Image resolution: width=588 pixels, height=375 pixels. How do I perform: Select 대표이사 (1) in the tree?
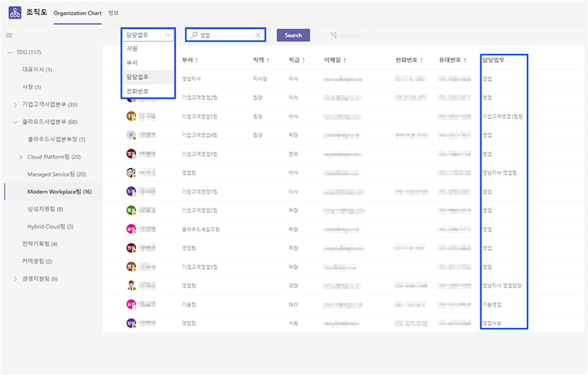click(37, 69)
